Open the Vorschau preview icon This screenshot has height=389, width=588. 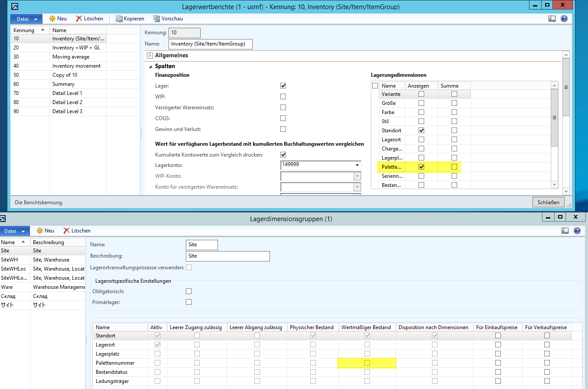coord(156,19)
